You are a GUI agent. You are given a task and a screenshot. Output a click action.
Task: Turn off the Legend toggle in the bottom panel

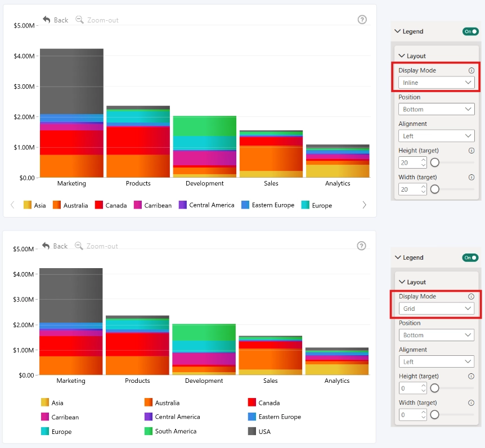[470, 257]
